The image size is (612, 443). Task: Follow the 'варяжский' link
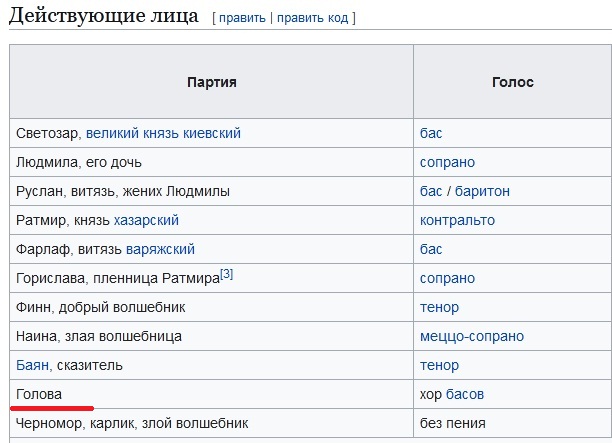160,249
